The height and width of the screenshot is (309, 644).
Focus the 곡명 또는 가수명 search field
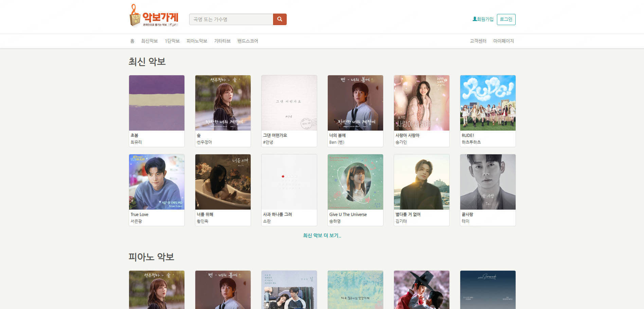(x=231, y=19)
